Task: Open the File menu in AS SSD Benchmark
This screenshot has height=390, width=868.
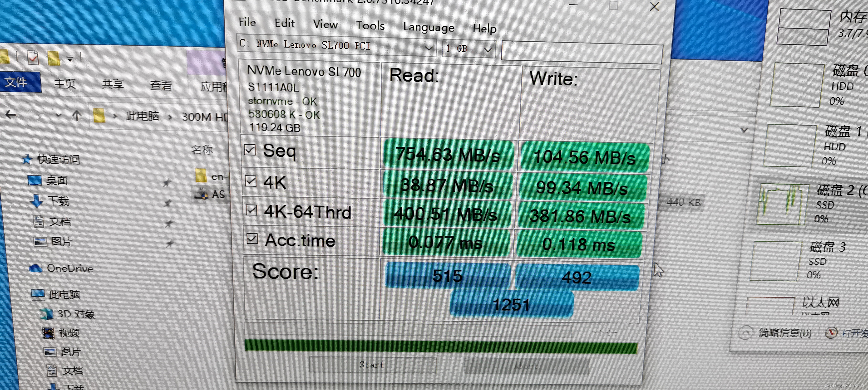Action: pos(247,22)
